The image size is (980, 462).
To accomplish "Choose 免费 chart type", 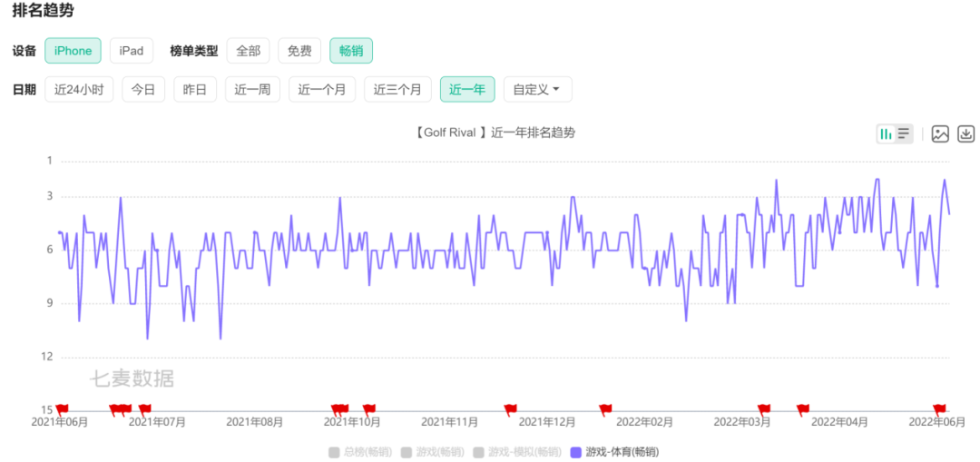I will [299, 51].
